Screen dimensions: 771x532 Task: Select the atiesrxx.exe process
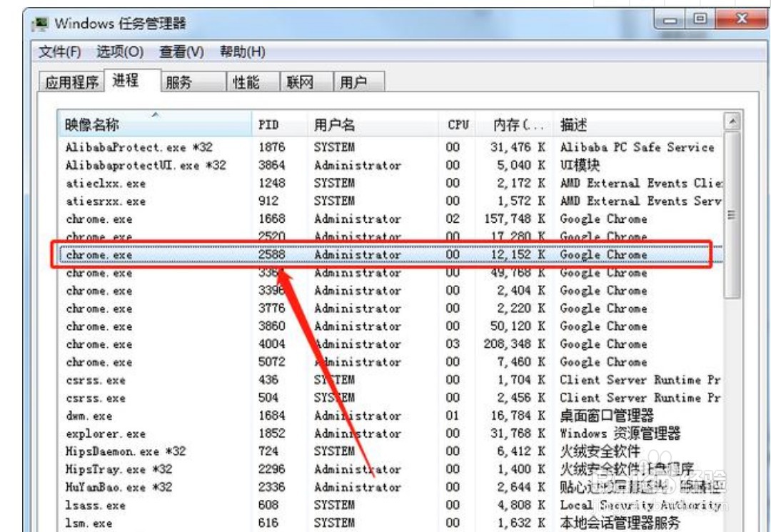coord(390,201)
